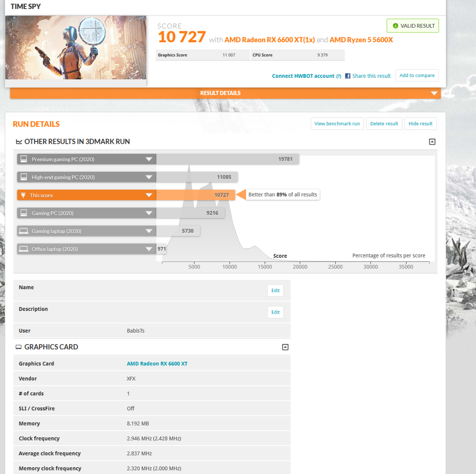Click the SLI / CrossFire value Off
The image size is (476, 474).
131,409
